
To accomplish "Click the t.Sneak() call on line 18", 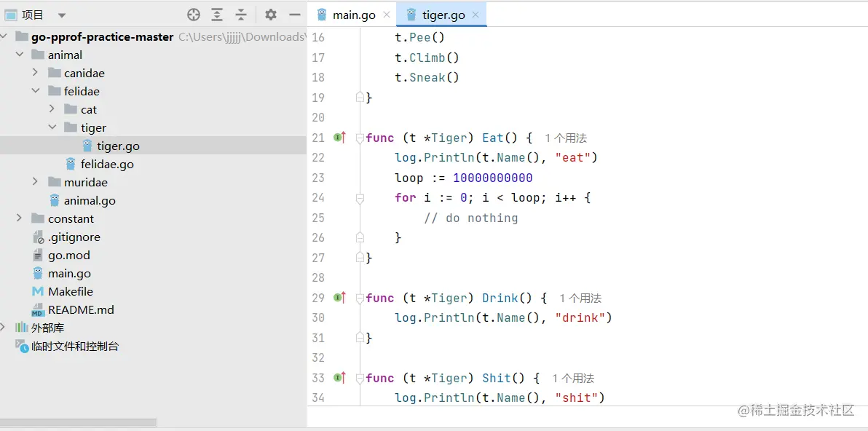I will [427, 77].
